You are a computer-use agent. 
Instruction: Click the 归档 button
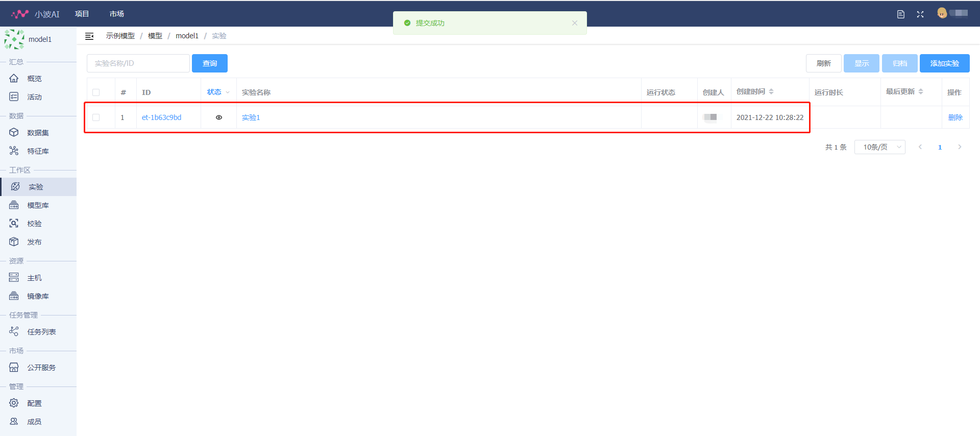pos(900,63)
